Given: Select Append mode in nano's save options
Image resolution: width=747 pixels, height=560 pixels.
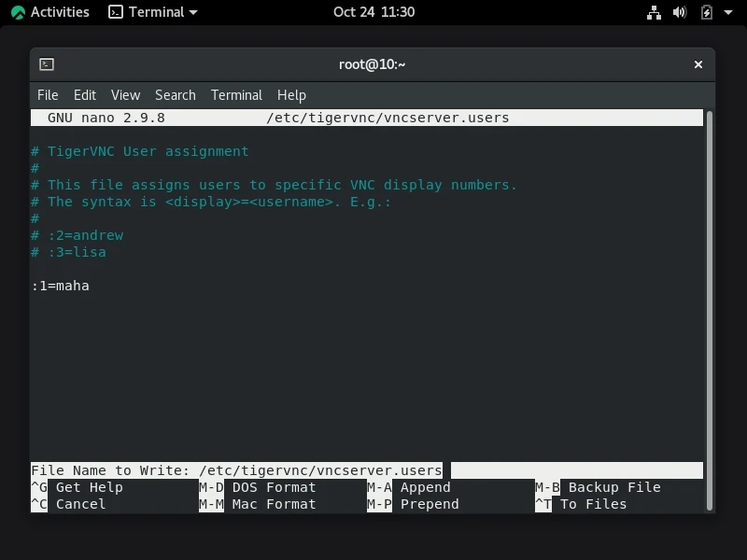Looking at the screenshot, I should click(425, 487).
